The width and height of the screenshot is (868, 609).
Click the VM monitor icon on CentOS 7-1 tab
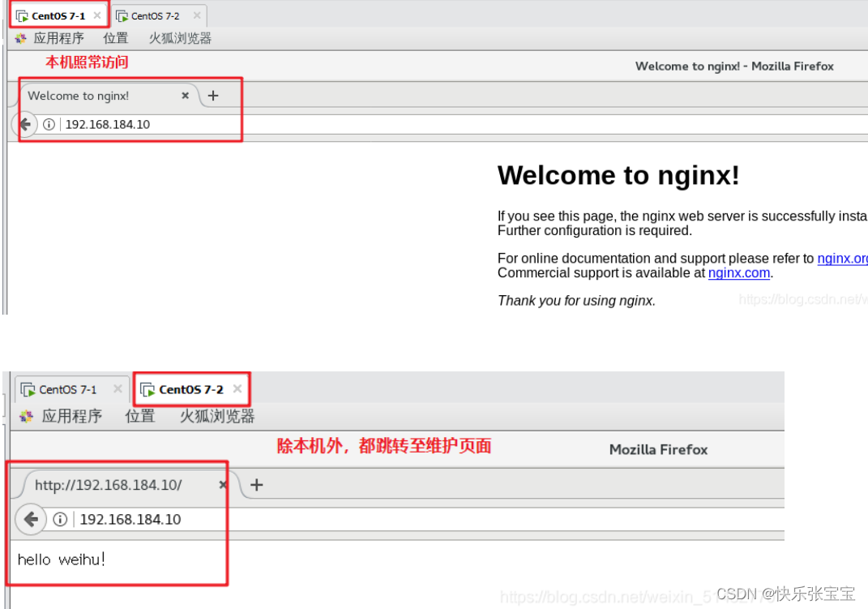point(23,15)
